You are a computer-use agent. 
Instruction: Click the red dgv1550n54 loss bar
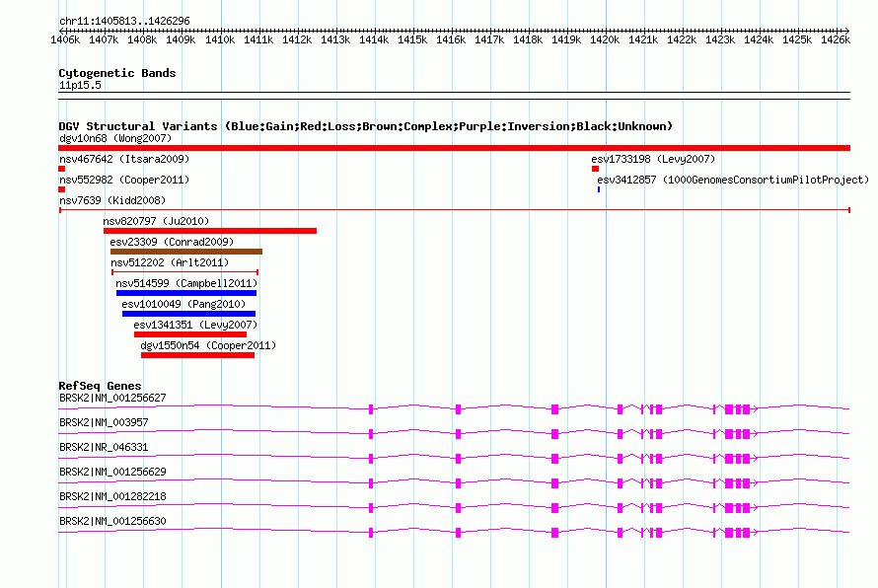click(197, 355)
